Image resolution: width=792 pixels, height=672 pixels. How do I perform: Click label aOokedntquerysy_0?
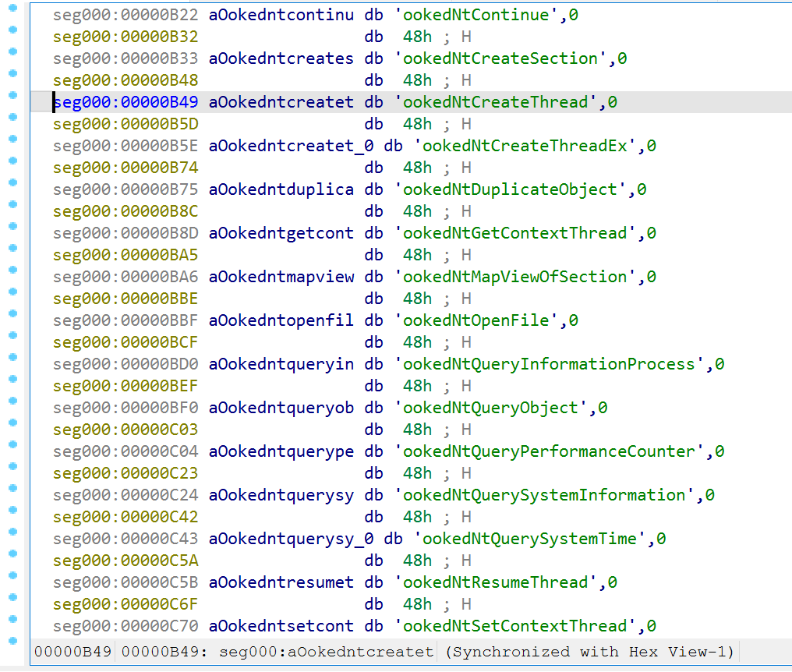tap(291, 539)
